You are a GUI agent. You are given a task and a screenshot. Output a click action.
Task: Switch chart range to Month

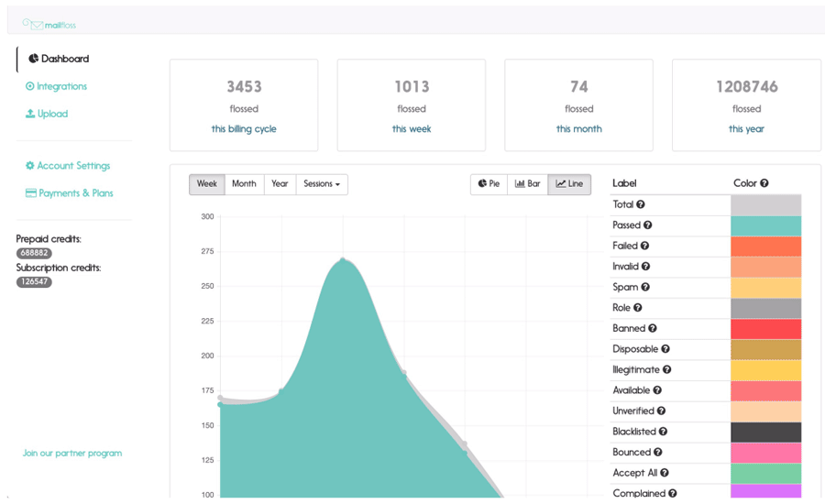244,184
